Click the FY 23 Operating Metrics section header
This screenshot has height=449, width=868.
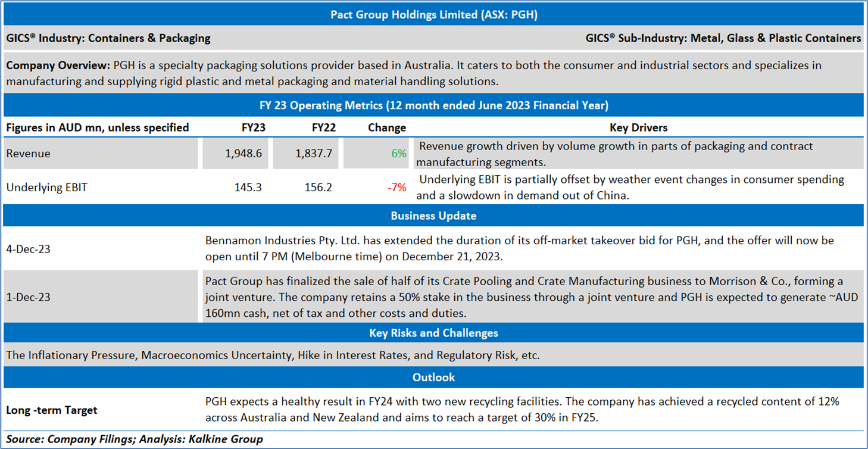pyautogui.click(x=433, y=105)
